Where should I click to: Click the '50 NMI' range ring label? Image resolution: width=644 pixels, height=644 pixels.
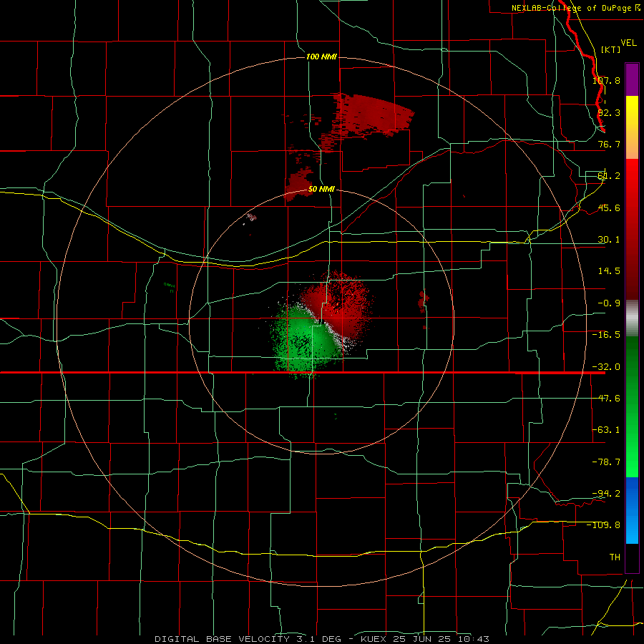pyautogui.click(x=321, y=189)
